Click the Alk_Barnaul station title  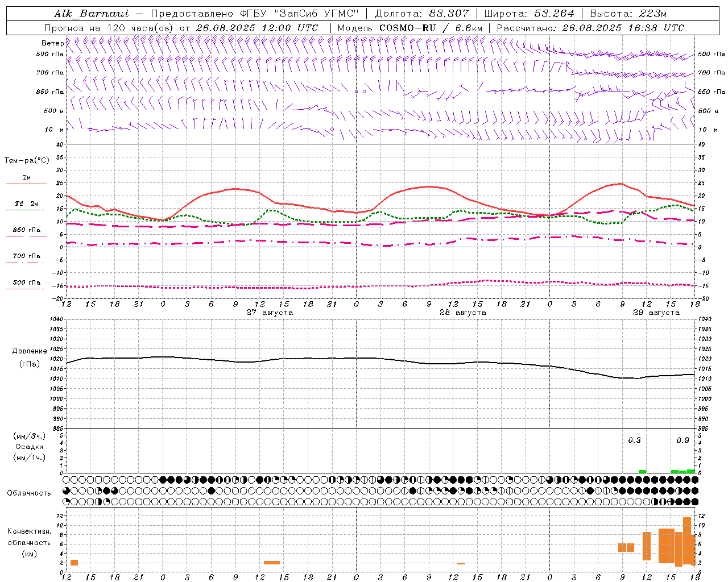click(x=92, y=14)
